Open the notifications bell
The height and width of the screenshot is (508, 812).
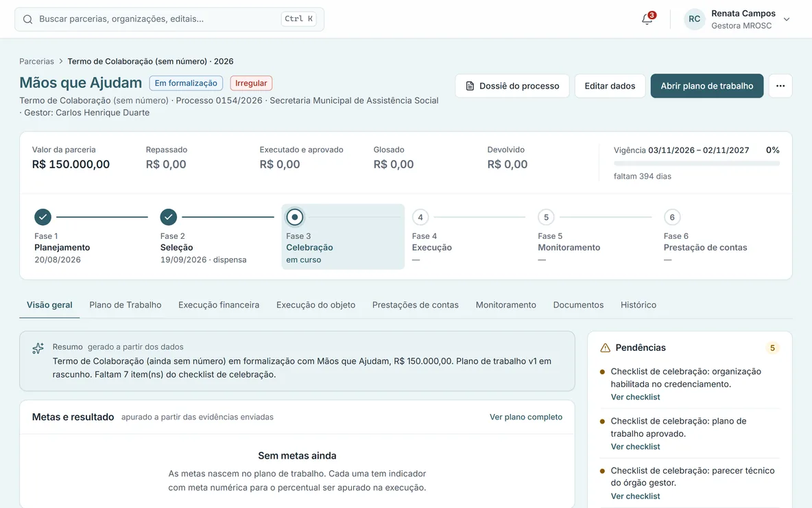[x=647, y=19]
